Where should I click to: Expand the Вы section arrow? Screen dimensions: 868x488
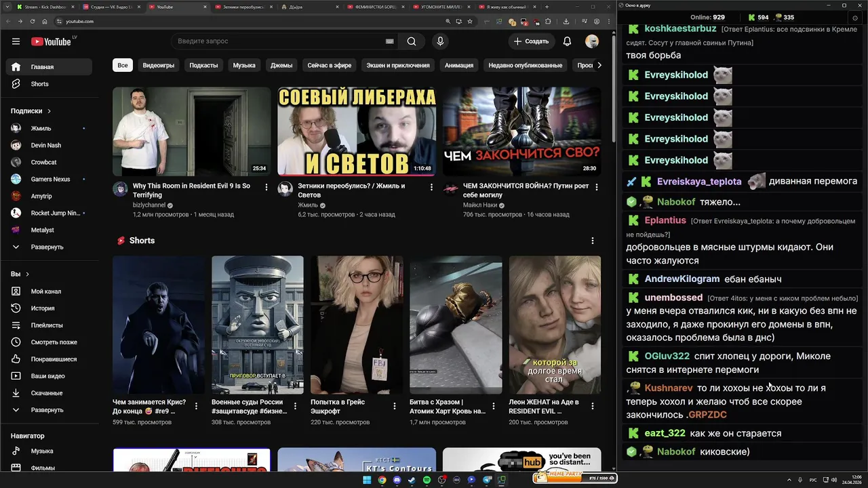pos(27,274)
